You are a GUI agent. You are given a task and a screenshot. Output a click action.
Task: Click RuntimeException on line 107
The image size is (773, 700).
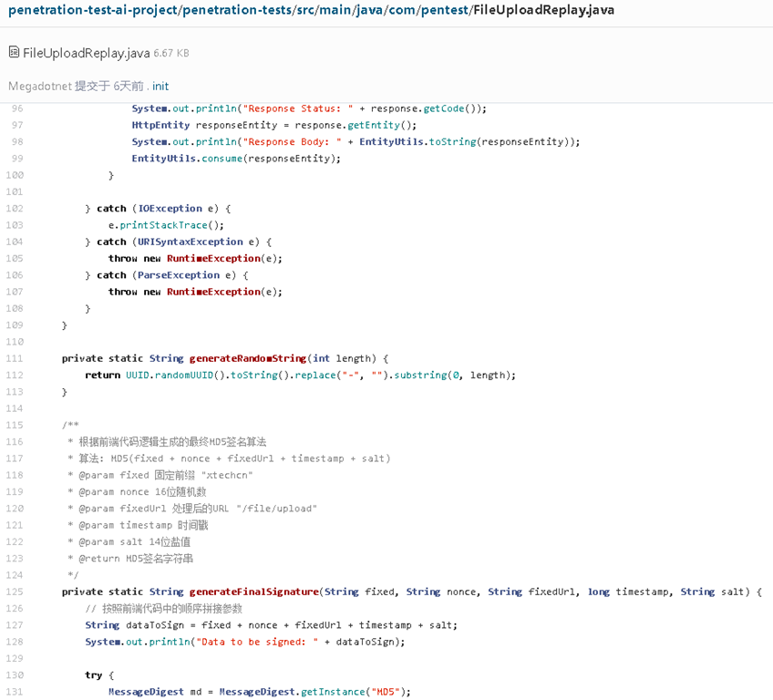[x=214, y=292]
